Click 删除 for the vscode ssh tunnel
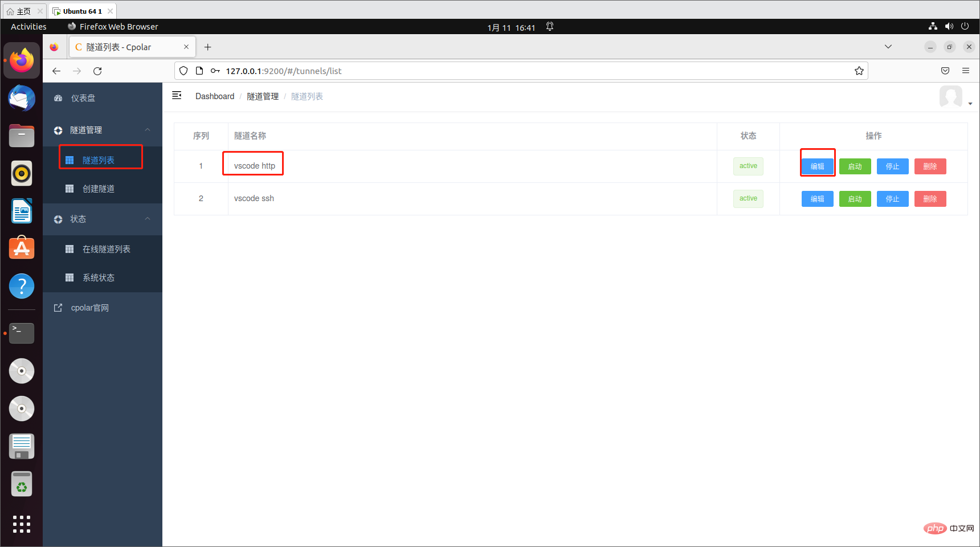This screenshot has height=547, width=980. pyautogui.click(x=930, y=199)
